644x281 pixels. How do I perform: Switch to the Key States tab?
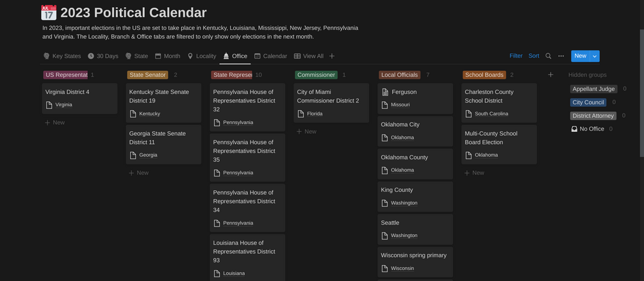click(x=62, y=56)
